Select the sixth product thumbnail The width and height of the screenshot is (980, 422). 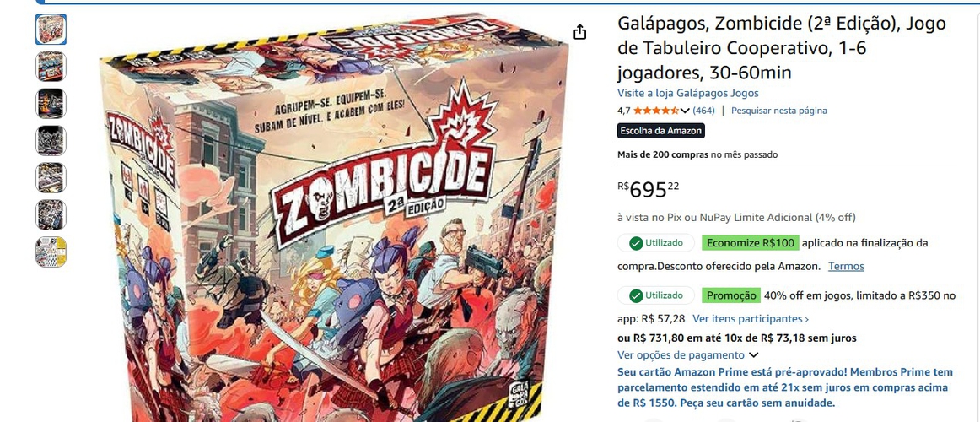coord(51,215)
